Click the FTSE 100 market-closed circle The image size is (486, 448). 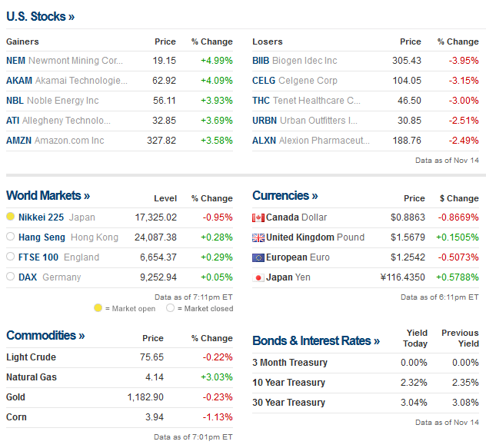(11, 257)
